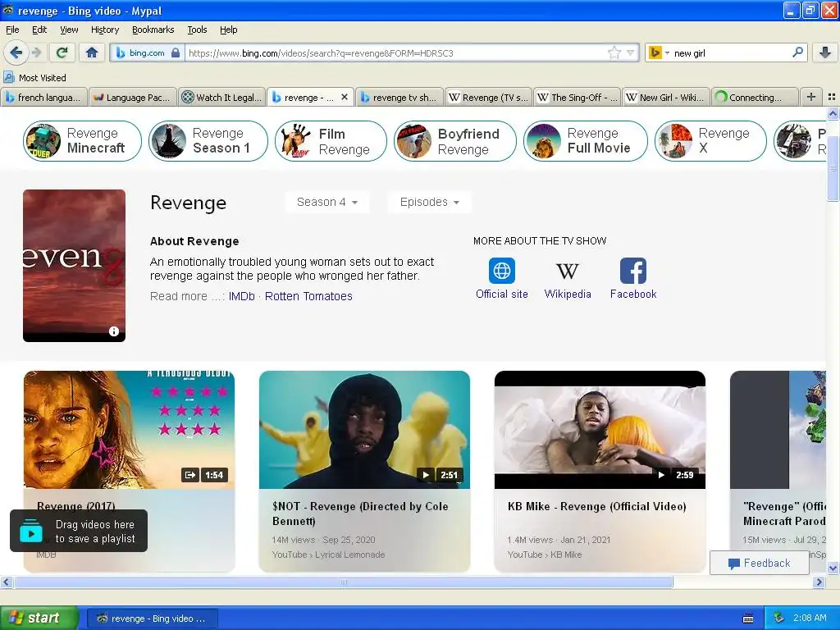Screen dimensions: 840x630
Task: Open the URL bar history dropdown arrow
Action: pyautogui.click(x=631, y=52)
